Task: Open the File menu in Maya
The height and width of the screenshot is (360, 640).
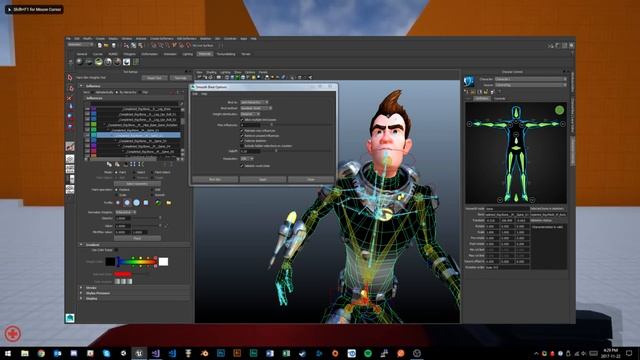Action: pos(69,39)
